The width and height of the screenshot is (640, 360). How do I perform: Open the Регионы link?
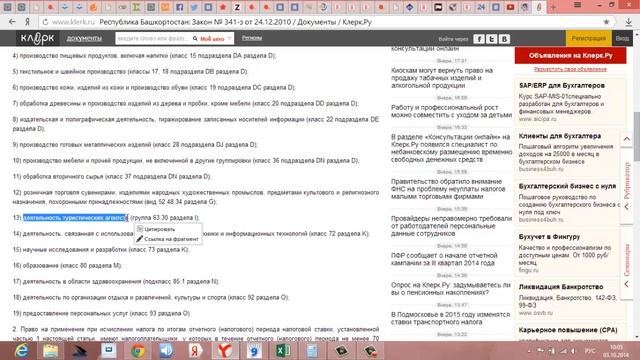click(x=252, y=38)
